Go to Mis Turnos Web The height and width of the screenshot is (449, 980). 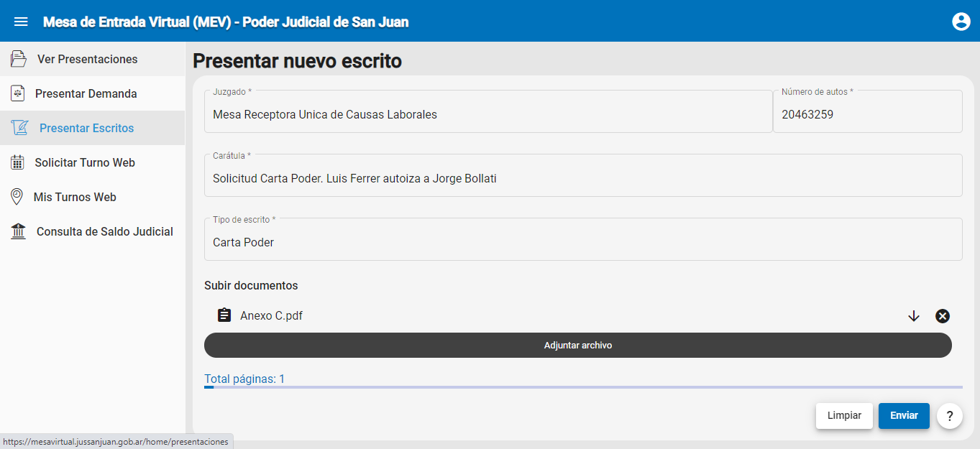click(75, 197)
